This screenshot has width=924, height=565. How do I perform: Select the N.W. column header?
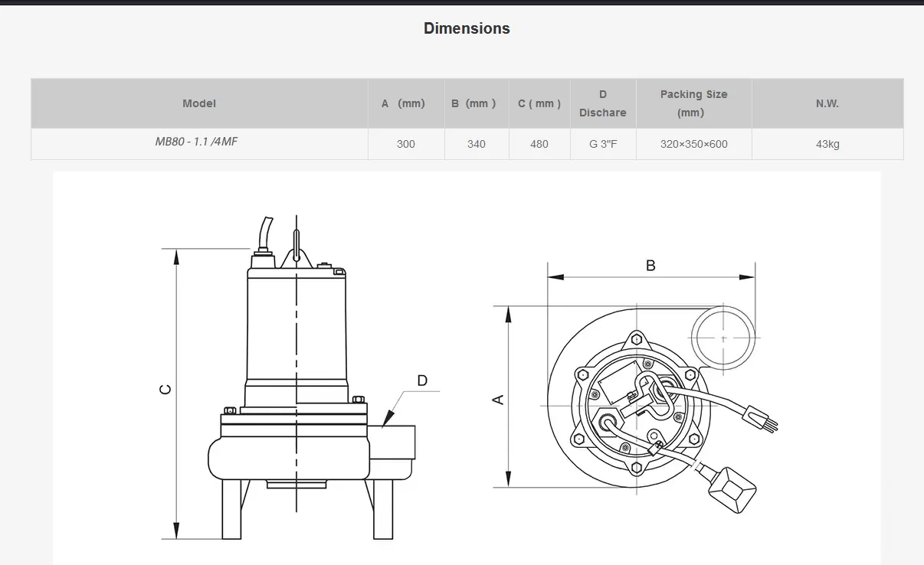(x=827, y=103)
